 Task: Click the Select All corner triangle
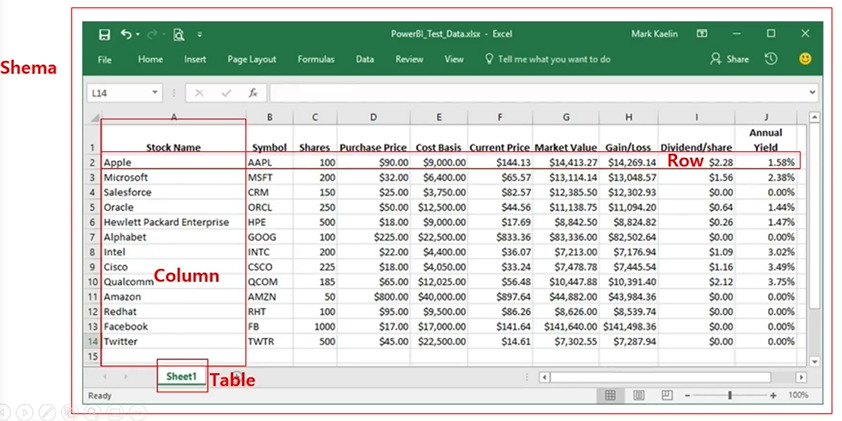(95, 118)
